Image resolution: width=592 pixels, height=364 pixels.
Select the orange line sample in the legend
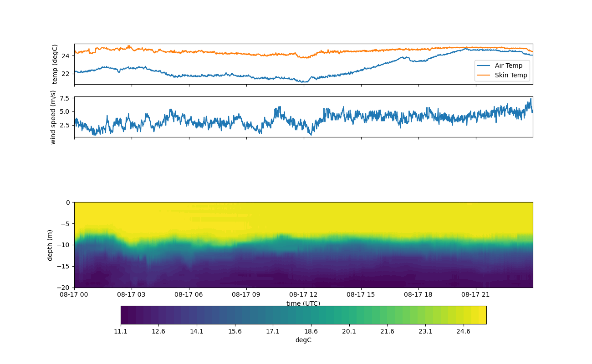pos(484,75)
